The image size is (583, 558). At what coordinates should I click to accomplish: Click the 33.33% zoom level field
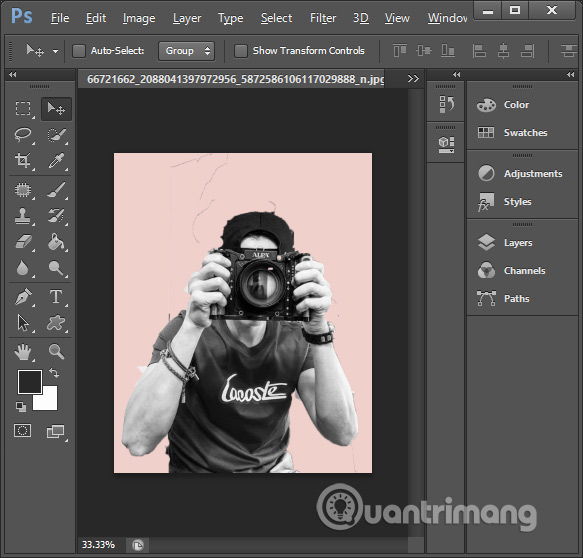tap(98, 545)
